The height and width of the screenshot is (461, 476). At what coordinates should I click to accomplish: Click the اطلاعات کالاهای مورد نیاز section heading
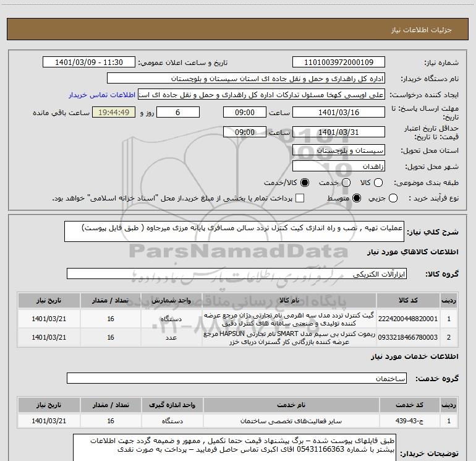(x=413, y=252)
